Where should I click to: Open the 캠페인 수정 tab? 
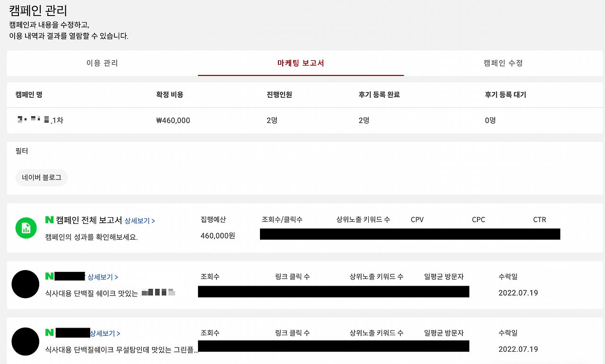coord(503,63)
